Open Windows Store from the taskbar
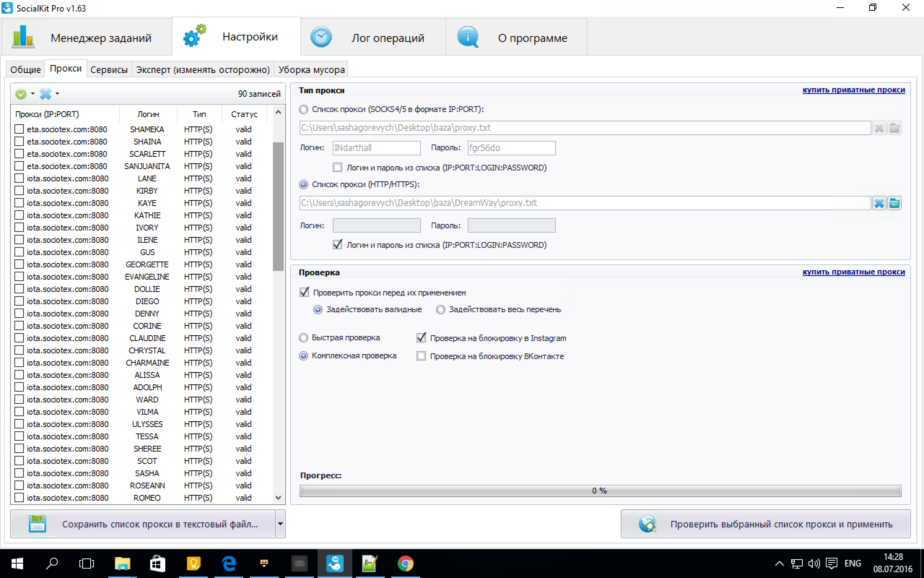924x578 pixels. tap(158, 564)
